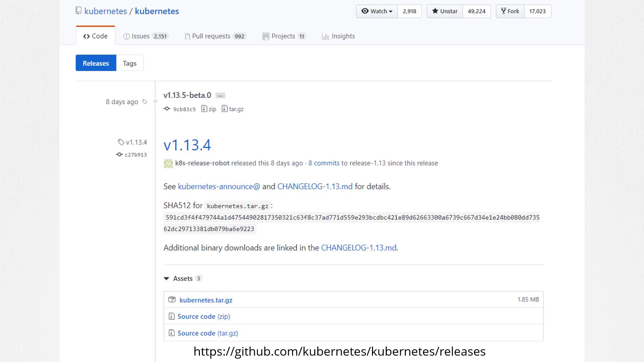Viewport: 644px width, 362px height.
Task: Click the repository book icon beside kubernetes
Action: (78, 11)
